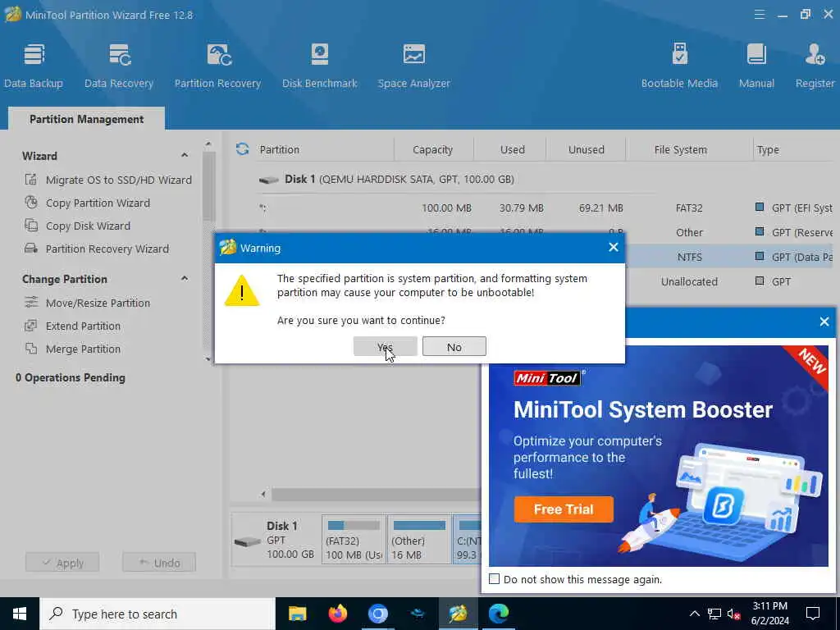The image size is (840, 630).
Task: Collapse the Wizard section
Action: coord(185,155)
